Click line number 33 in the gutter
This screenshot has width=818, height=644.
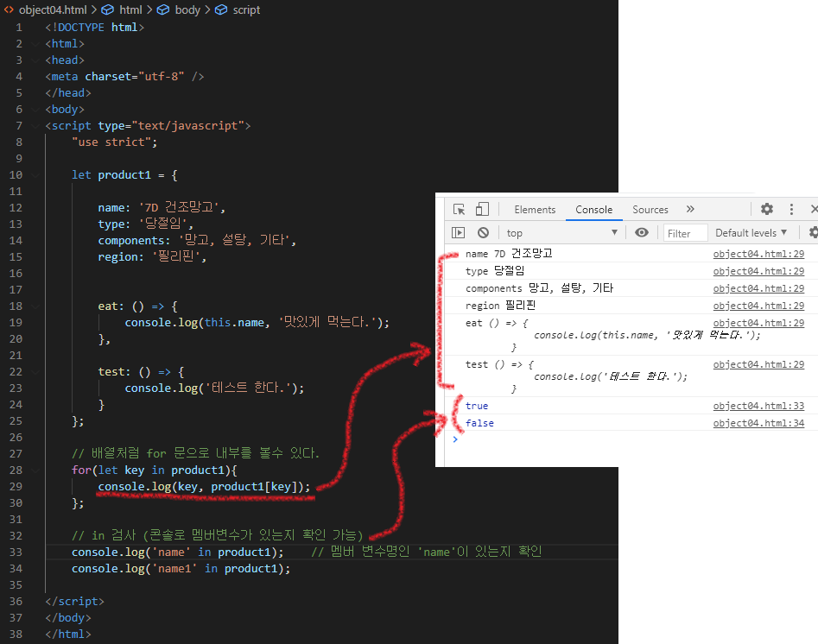pos(16,552)
